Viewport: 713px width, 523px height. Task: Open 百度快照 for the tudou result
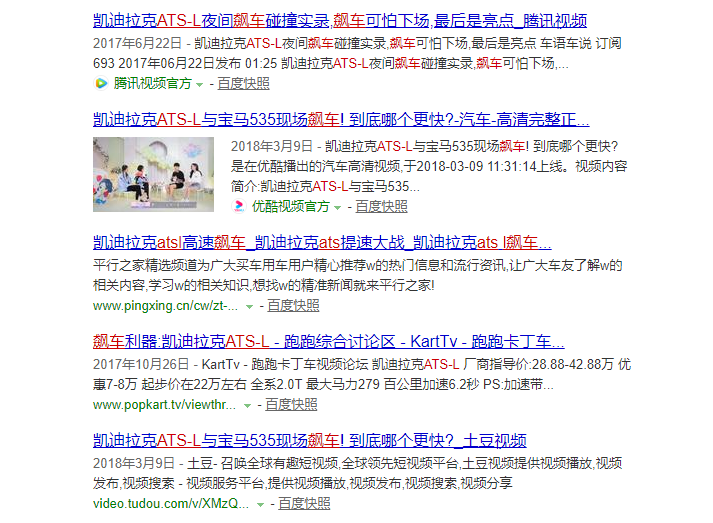pyautogui.click(x=304, y=504)
